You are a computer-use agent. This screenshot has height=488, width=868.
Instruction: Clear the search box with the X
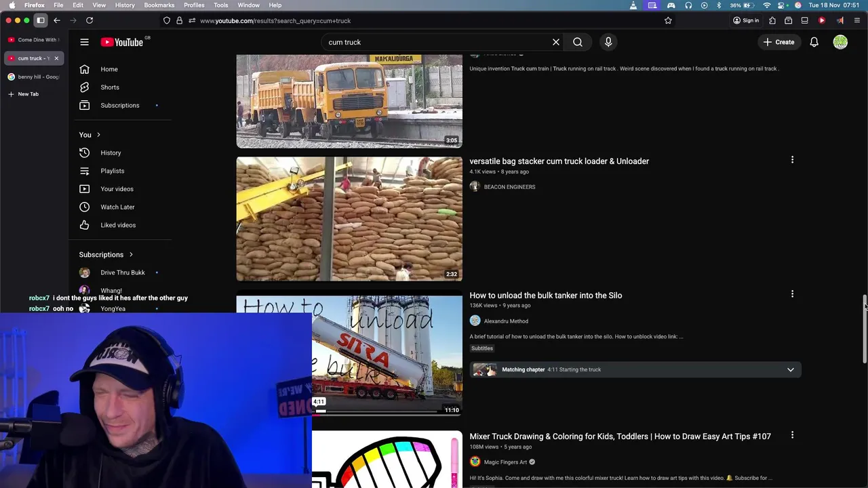point(556,42)
